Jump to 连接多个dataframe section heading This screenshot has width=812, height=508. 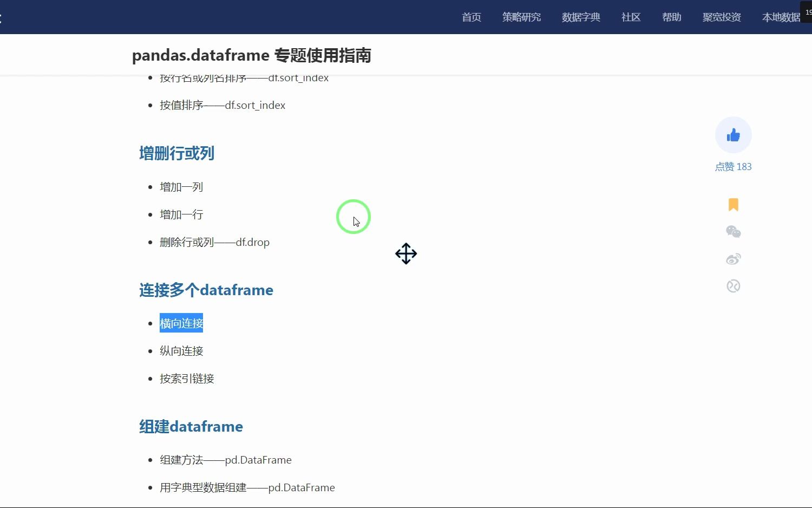(x=206, y=290)
